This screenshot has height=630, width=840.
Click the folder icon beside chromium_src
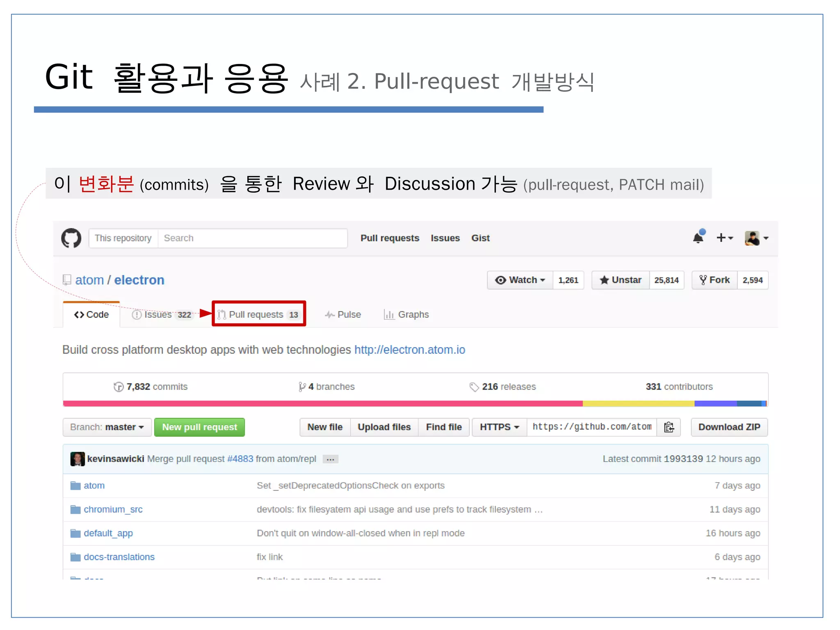click(75, 509)
